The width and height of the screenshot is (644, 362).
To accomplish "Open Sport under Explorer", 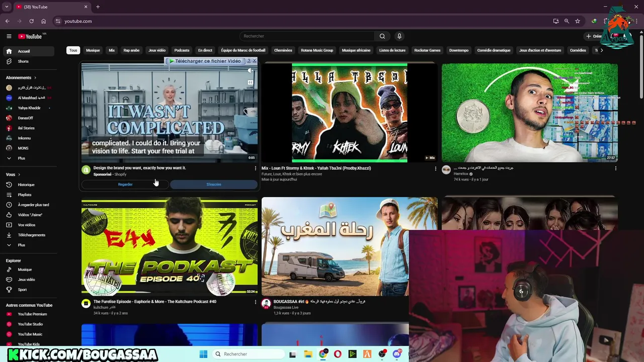I will point(28,290).
